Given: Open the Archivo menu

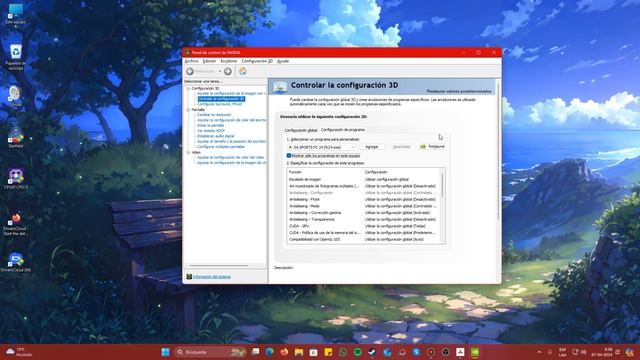Looking at the screenshot, I should point(191,61).
